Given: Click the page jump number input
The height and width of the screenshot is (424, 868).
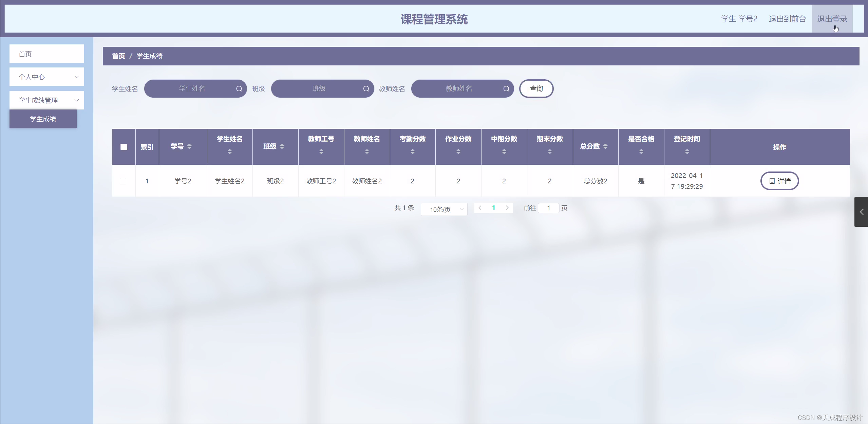Looking at the screenshot, I should (x=548, y=208).
